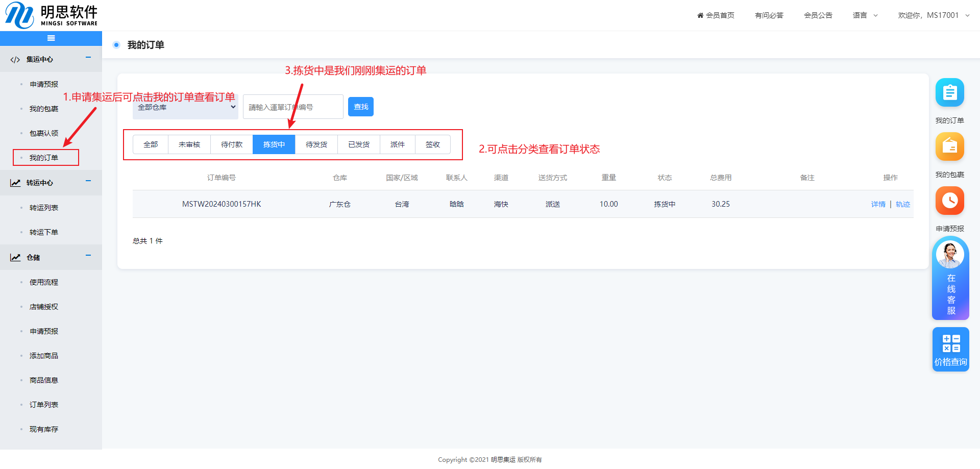Screen dimensions: 980x469
Task: Open the 价格查询 calculator icon
Action: pos(950,349)
